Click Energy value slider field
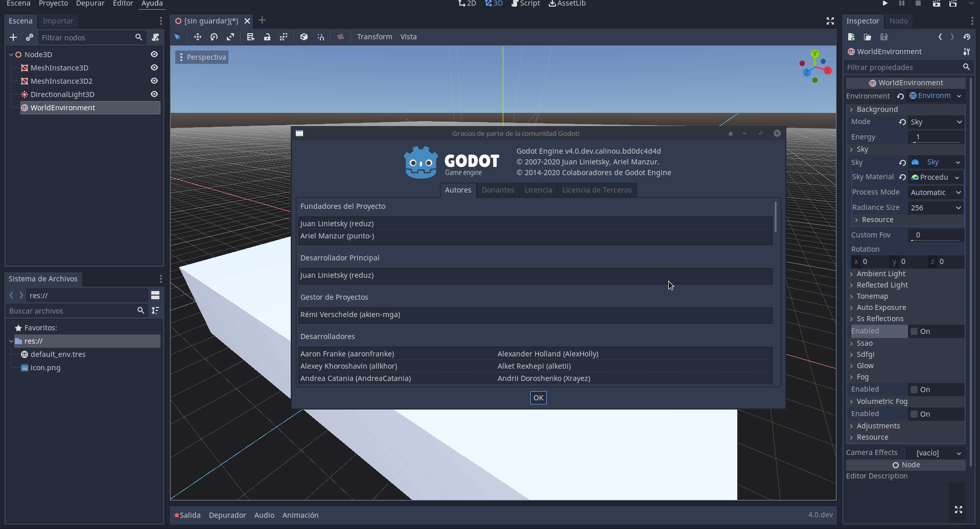This screenshot has height=529, width=980. coord(936,137)
